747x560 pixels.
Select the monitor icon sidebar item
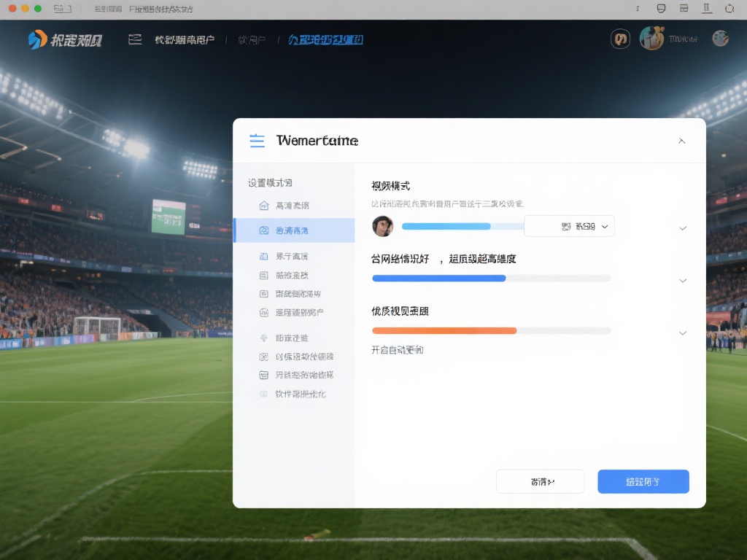(x=263, y=256)
